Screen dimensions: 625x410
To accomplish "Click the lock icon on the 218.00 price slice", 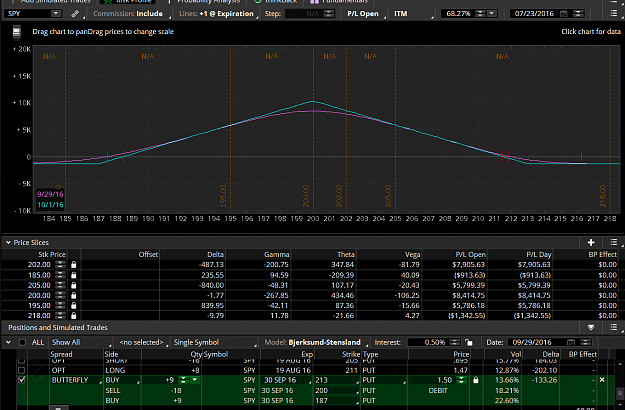I will [x=73, y=316].
